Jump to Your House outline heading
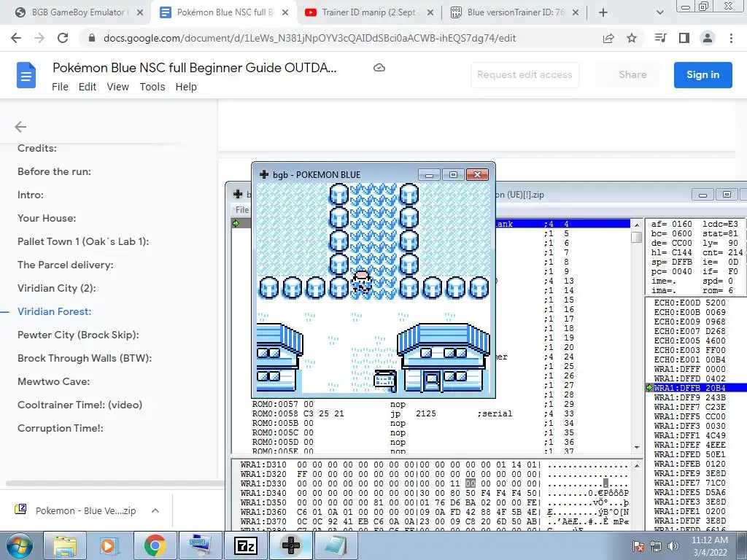 47,218
